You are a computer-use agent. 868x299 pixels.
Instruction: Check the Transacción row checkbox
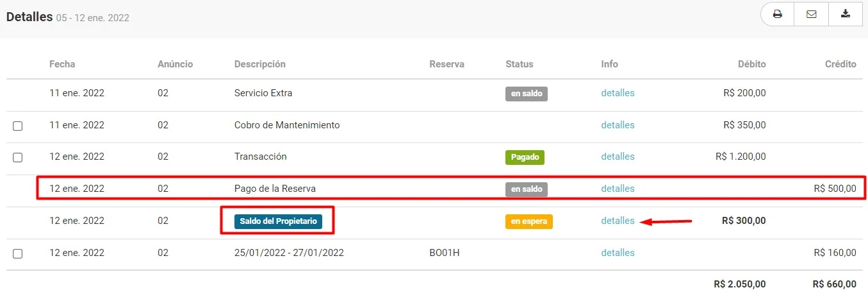coord(18,157)
